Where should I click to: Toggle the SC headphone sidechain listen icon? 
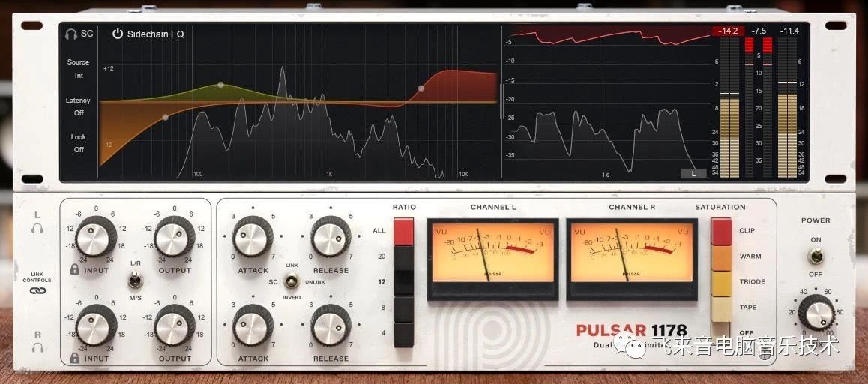(70, 34)
